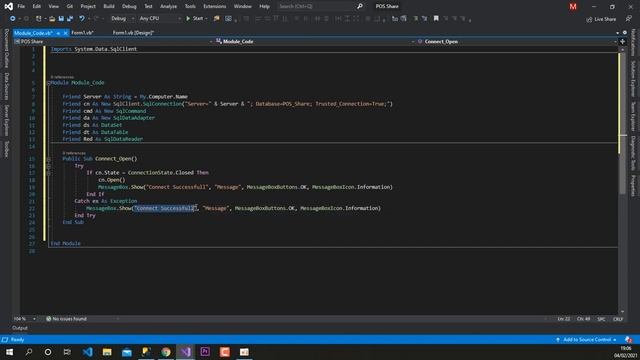Click the Save toolbar icon

pos(61,18)
